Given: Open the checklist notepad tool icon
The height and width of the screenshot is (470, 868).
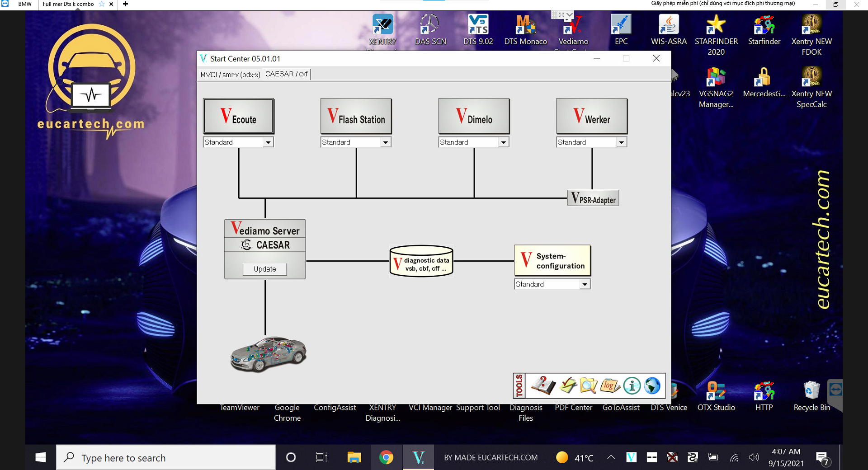Looking at the screenshot, I should 568,385.
